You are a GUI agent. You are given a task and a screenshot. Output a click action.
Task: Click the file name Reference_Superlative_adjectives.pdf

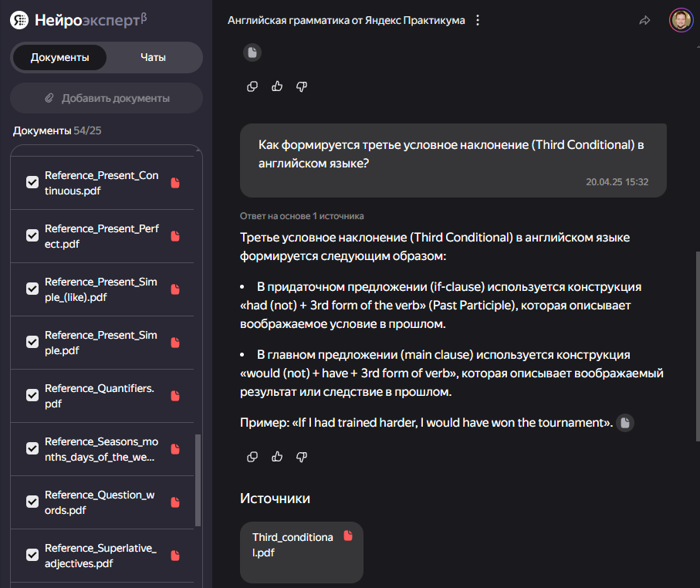(x=100, y=556)
